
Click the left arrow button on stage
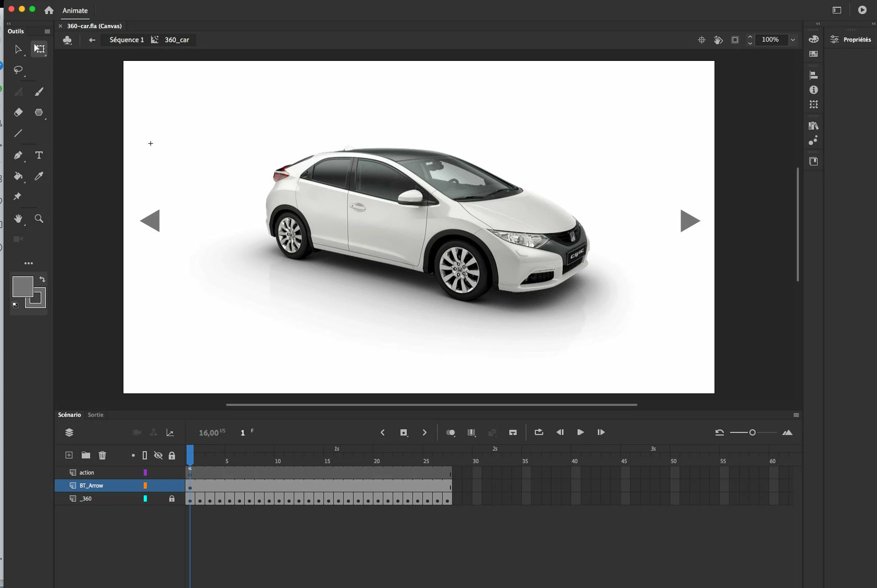pyautogui.click(x=150, y=221)
